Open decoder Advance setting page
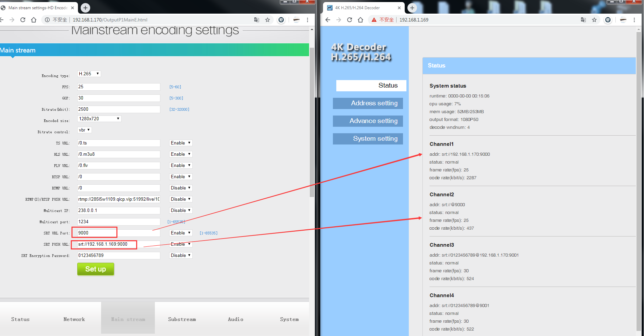The width and height of the screenshot is (644, 336). (x=368, y=121)
